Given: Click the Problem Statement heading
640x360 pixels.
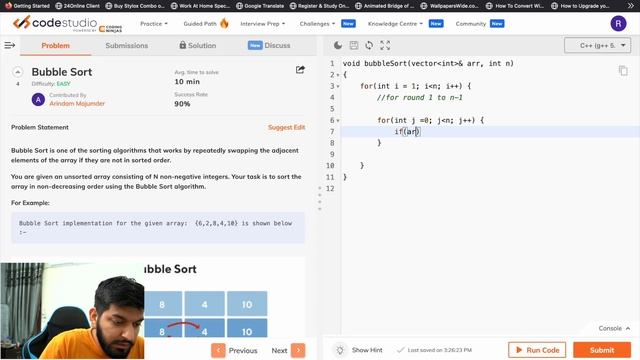Looking at the screenshot, I should [x=40, y=127].
